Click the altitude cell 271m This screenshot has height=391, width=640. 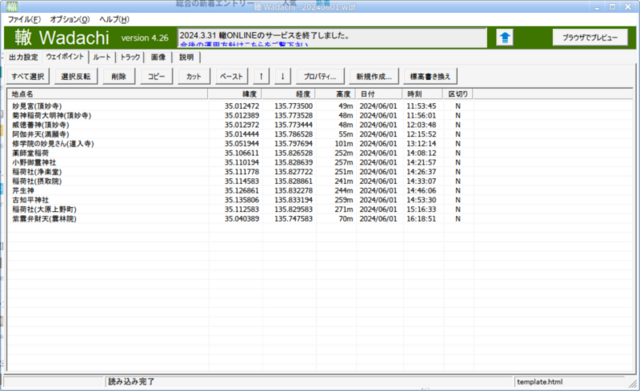tap(344, 209)
